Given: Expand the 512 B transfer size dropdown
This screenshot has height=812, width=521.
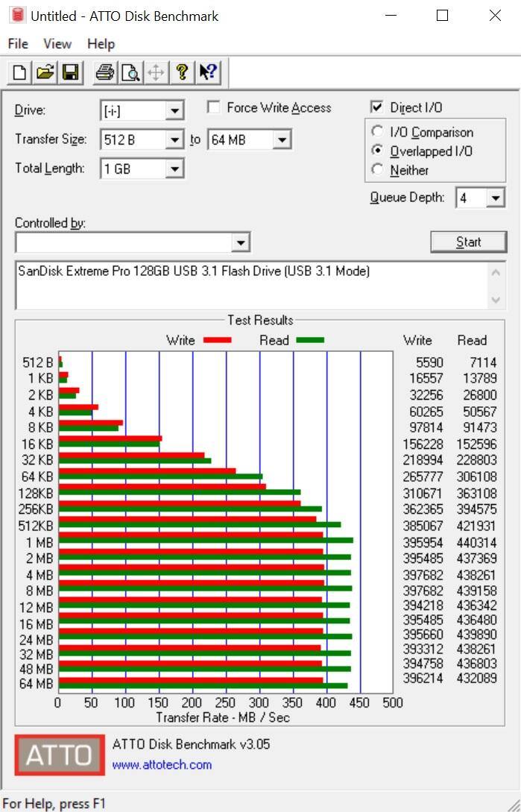Looking at the screenshot, I should click(174, 139).
